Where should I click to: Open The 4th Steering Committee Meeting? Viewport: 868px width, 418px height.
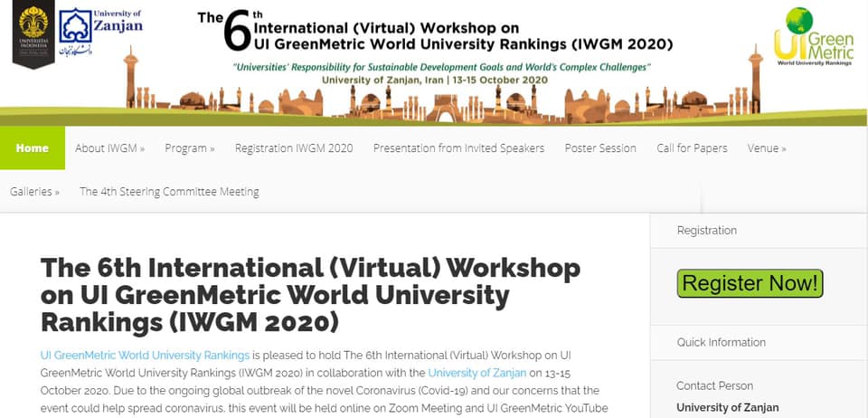coord(169,192)
